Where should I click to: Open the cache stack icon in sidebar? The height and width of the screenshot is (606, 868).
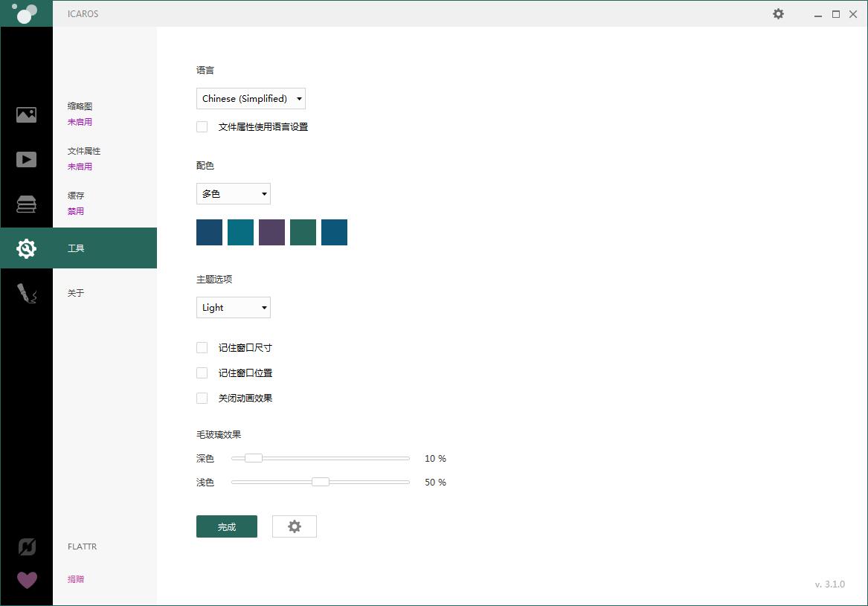click(x=26, y=204)
